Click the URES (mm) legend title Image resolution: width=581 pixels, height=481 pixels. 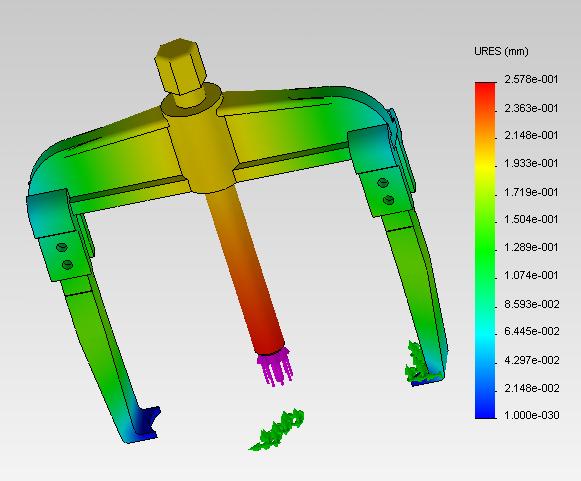pos(501,51)
